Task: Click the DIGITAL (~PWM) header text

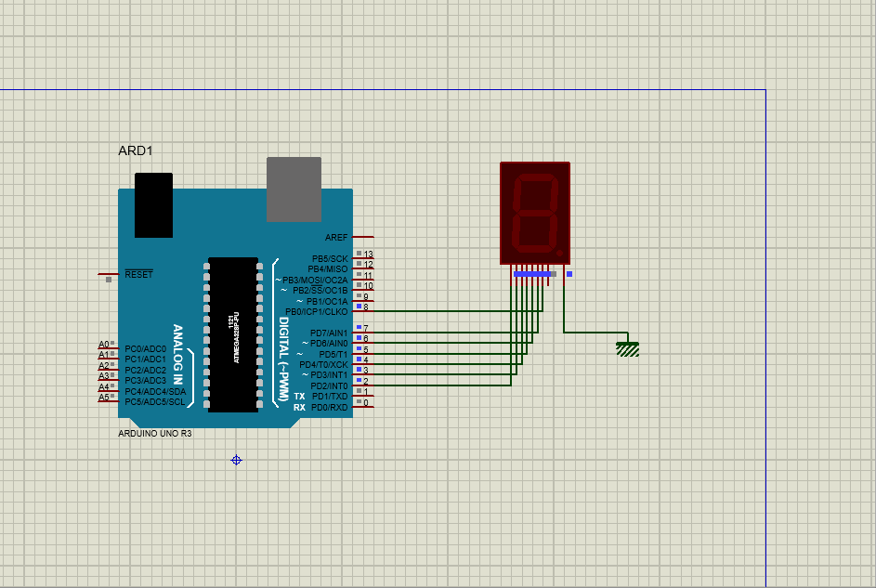Action: (x=284, y=359)
